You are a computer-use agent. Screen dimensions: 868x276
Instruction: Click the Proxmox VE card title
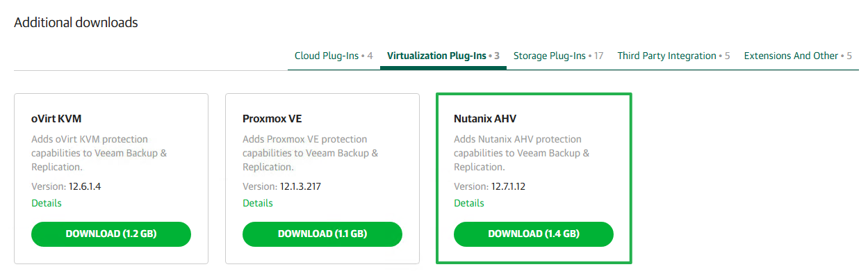tap(272, 119)
